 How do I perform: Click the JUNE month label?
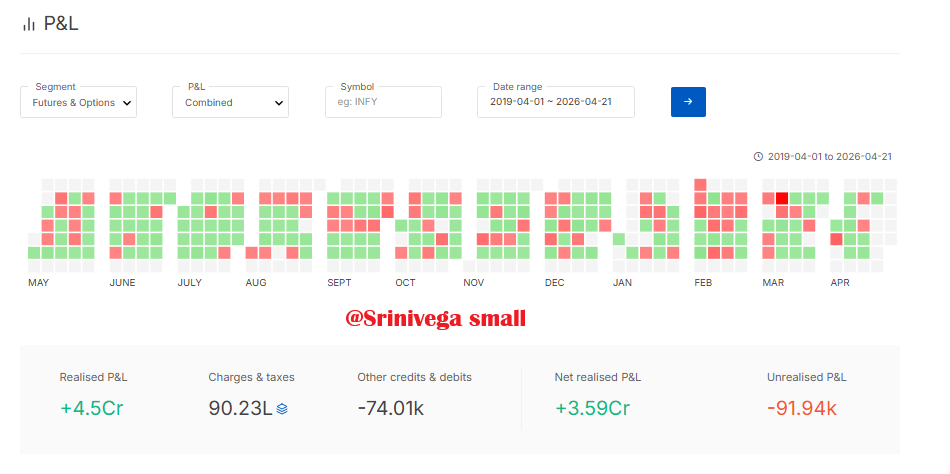click(x=122, y=283)
